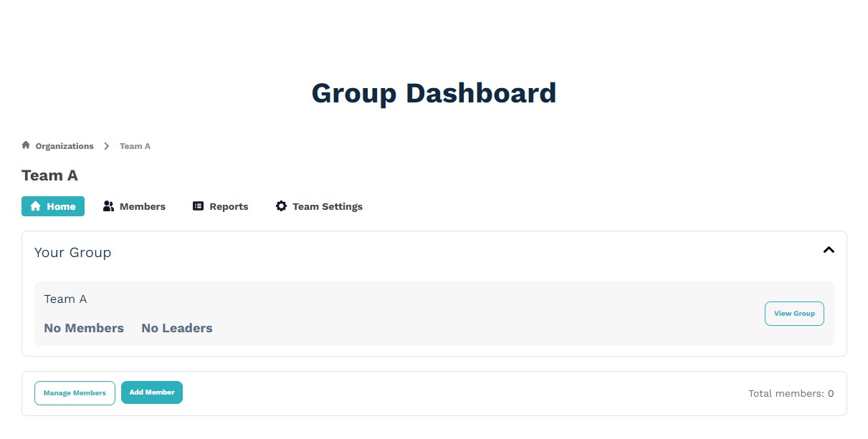Go to Team Settings
868x439 pixels.
pos(327,206)
